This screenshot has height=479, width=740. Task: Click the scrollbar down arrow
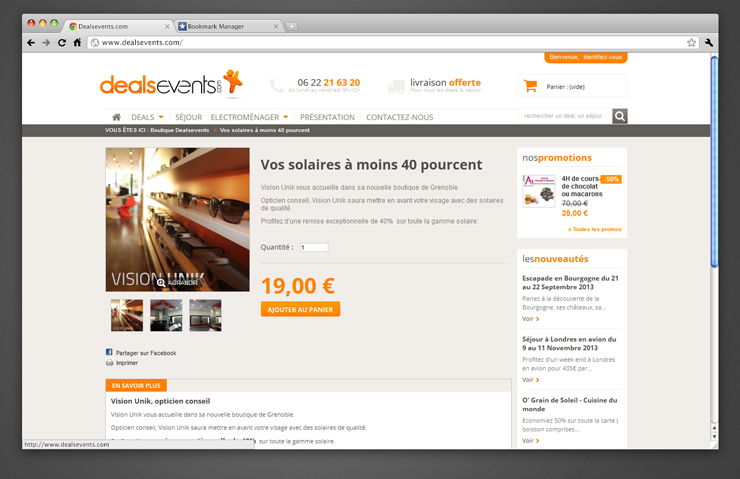point(715,437)
